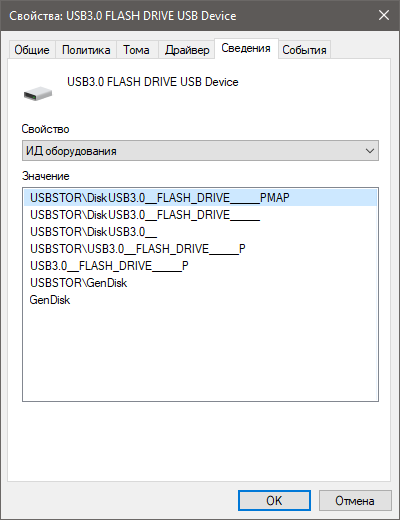Click the Отмена button
This screenshot has width=400, height=520.
click(x=355, y=500)
